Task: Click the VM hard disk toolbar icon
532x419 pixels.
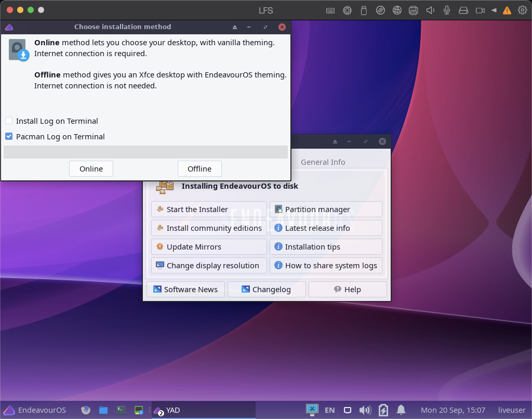Action: [463, 10]
